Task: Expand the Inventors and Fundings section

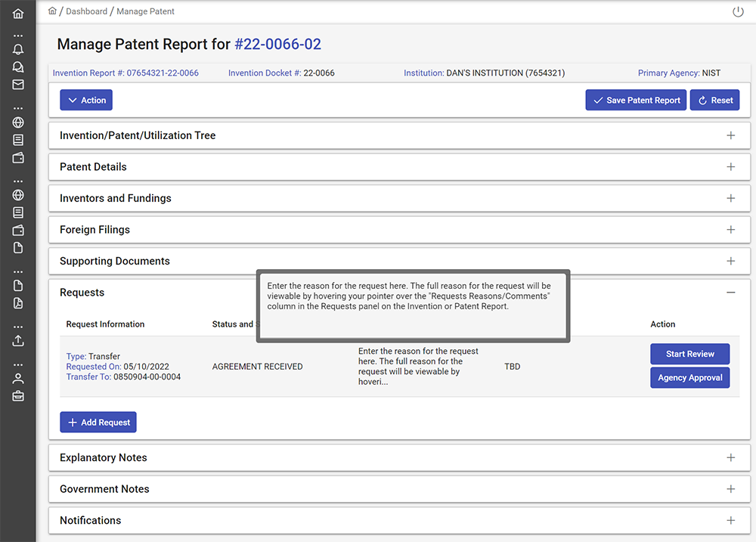Action: pyautogui.click(x=730, y=198)
